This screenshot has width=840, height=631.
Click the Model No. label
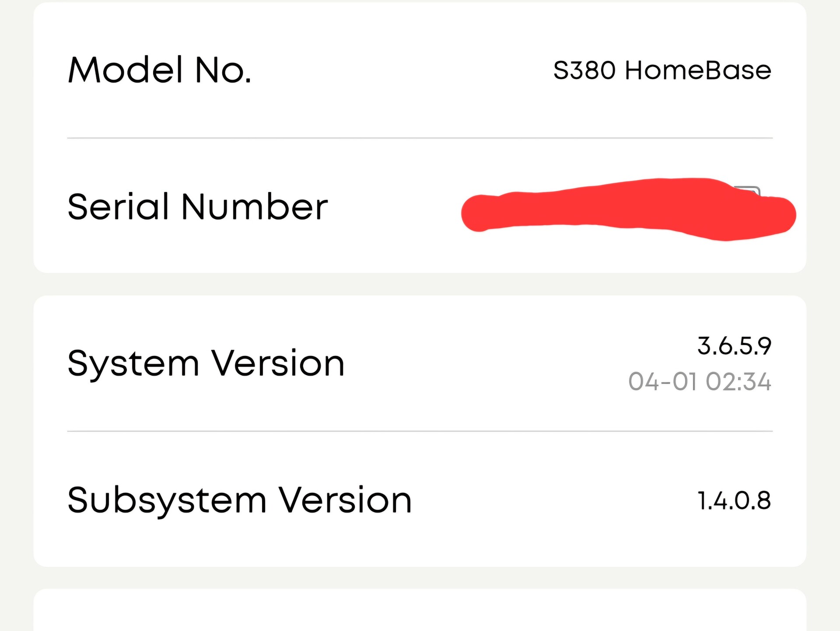[160, 70]
